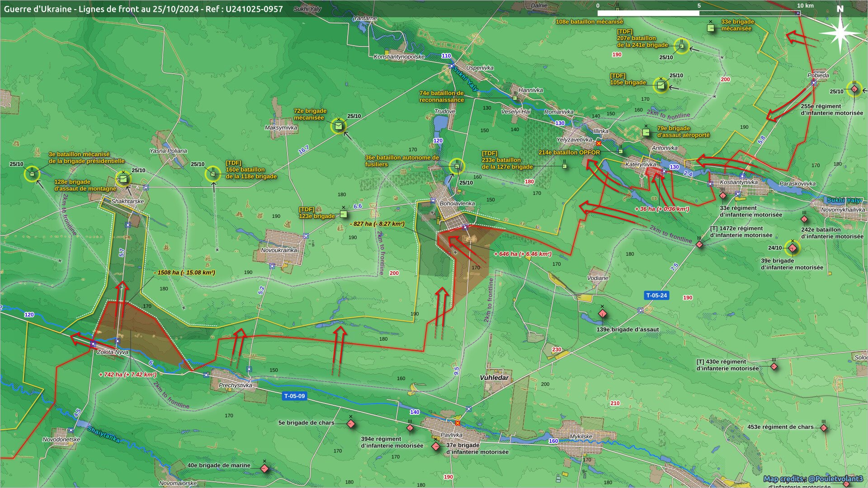Click the Uspenivka village label
This screenshot has height=488, width=868.
pos(480,68)
